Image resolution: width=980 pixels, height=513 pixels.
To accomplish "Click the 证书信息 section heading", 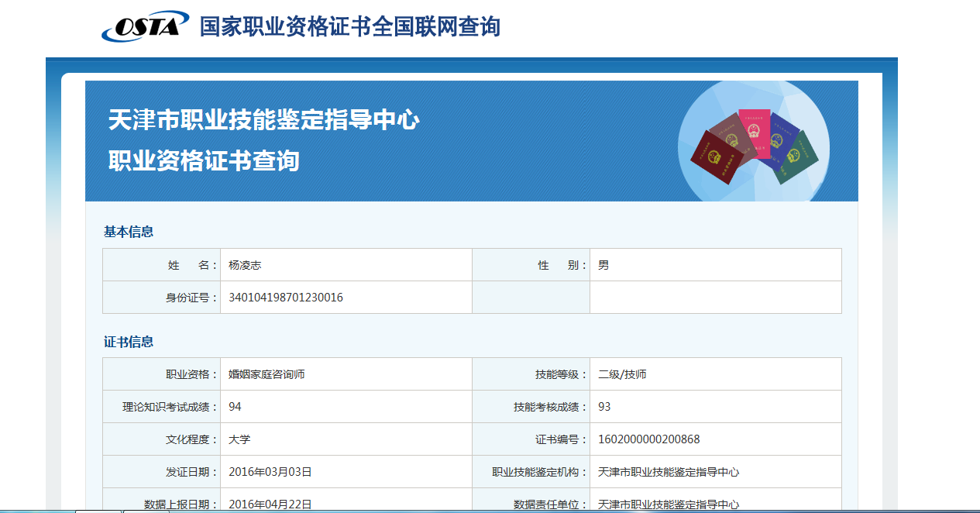I will [x=129, y=342].
